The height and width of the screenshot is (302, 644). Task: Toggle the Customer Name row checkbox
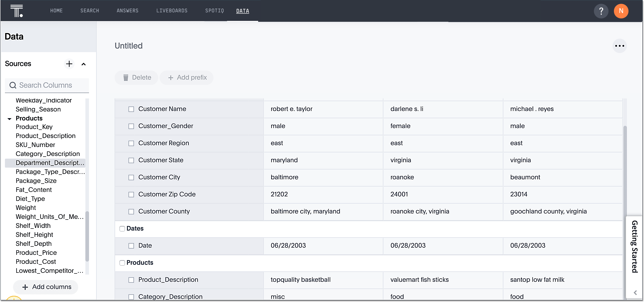pos(131,109)
